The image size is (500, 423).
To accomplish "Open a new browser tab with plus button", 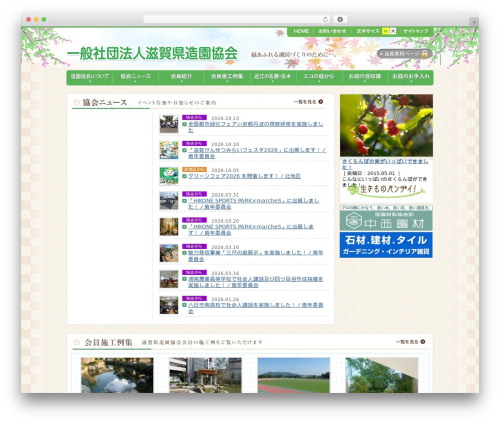I will tap(474, 22).
